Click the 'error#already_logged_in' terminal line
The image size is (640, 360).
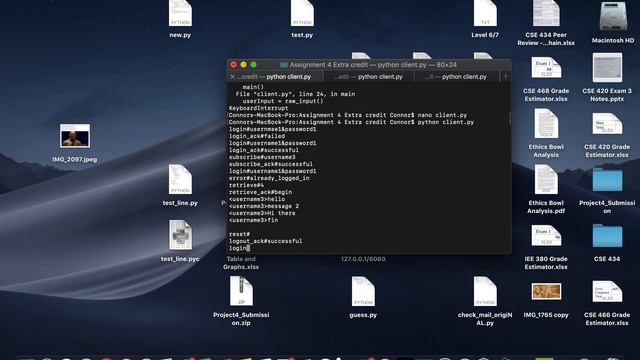click(269, 178)
